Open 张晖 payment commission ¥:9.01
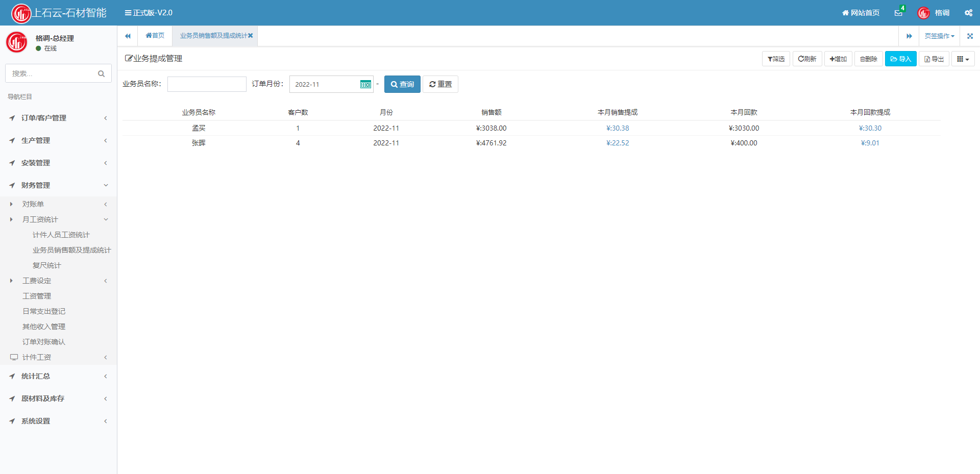Viewport: 980px width, 474px height. (x=870, y=143)
